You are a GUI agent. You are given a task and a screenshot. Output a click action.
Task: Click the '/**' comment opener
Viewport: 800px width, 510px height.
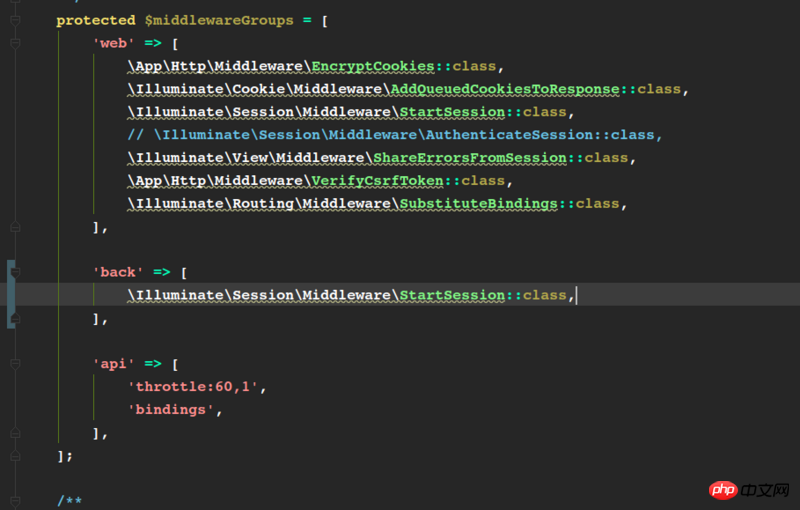[69, 501]
